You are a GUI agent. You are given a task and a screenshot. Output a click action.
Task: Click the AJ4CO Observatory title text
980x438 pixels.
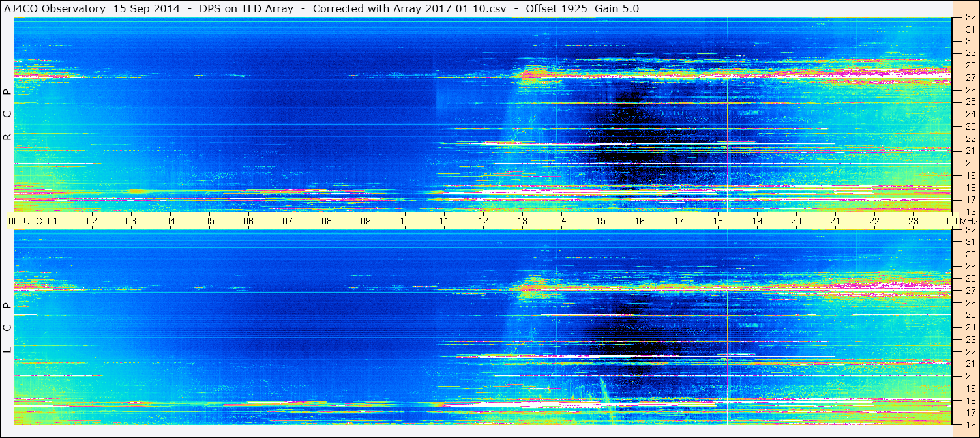[55, 8]
